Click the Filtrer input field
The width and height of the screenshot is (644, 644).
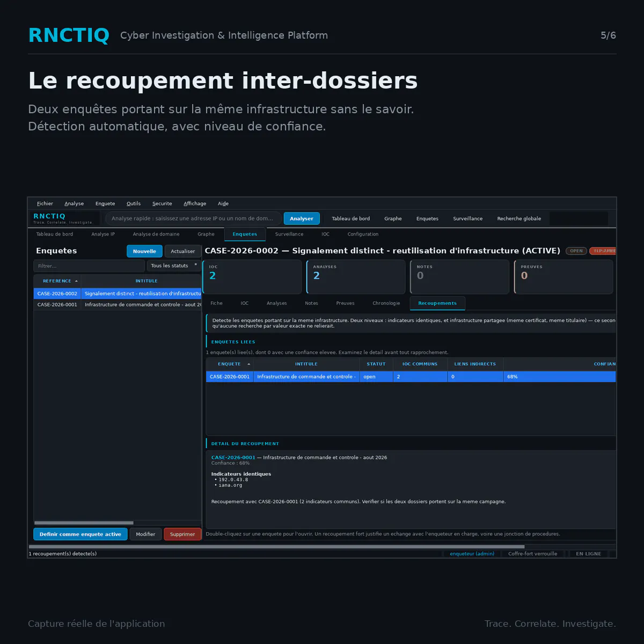[89, 266]
